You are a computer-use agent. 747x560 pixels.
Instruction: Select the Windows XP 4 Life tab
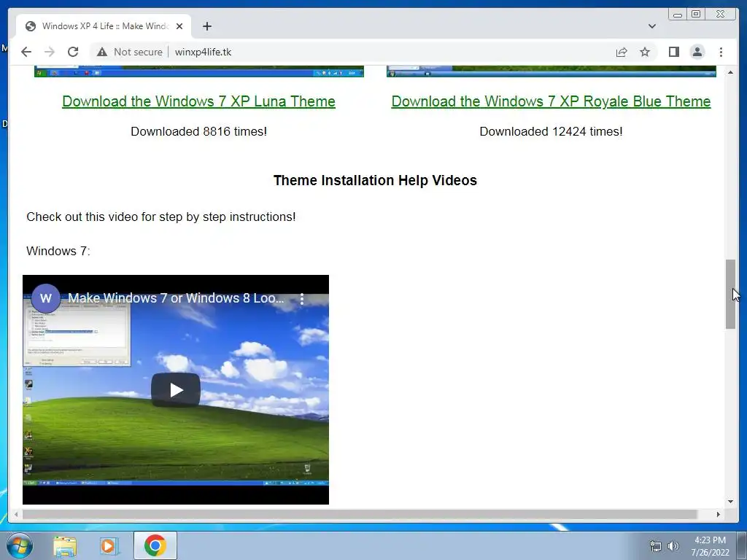click(104, 26)
